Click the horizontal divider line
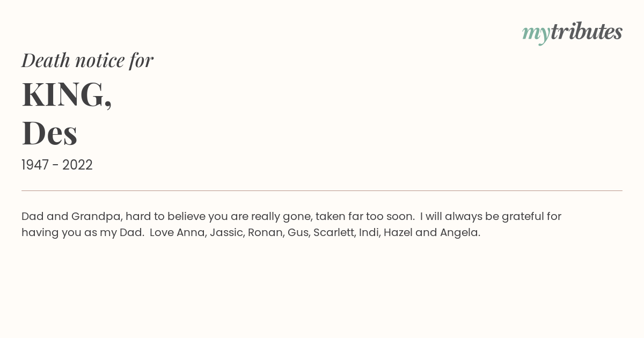Viewport: 644px width, 338px height. [x=322, y=190]
